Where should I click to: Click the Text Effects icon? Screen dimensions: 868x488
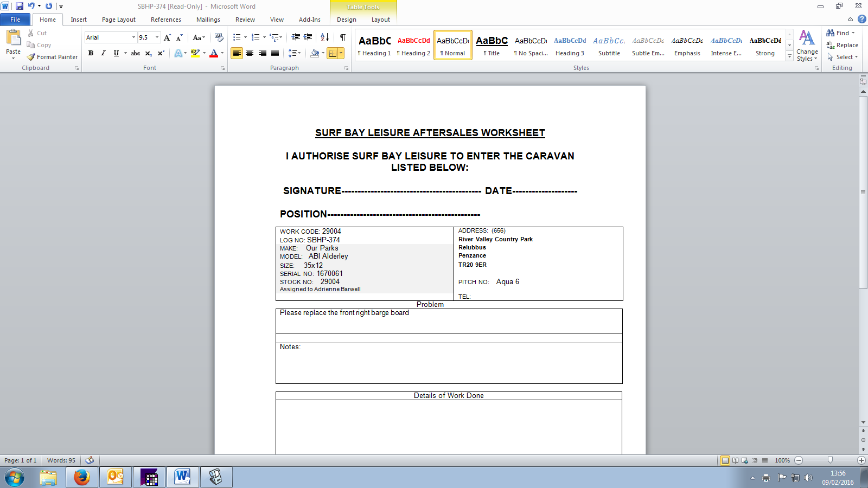coord(178,53)
